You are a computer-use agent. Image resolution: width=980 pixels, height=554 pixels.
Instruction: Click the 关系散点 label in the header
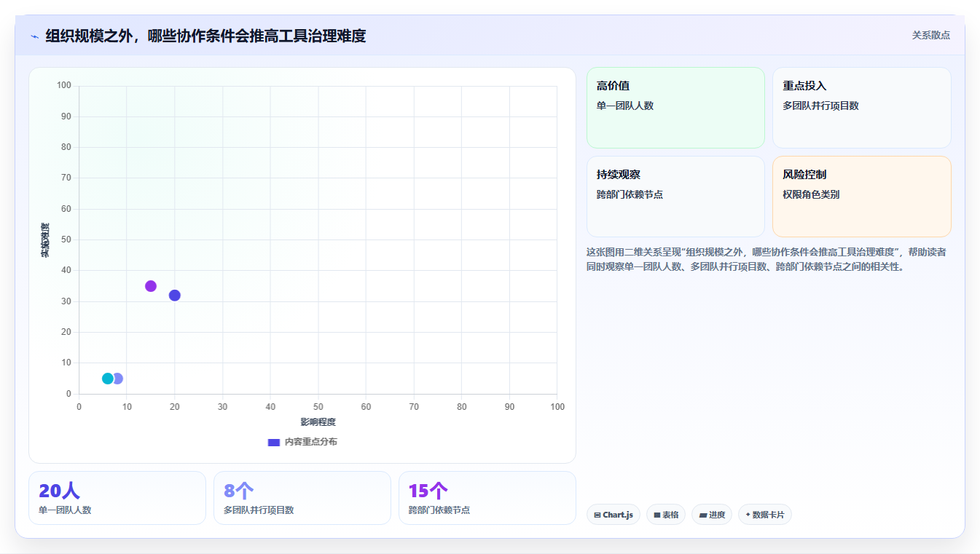click(931, 35)
